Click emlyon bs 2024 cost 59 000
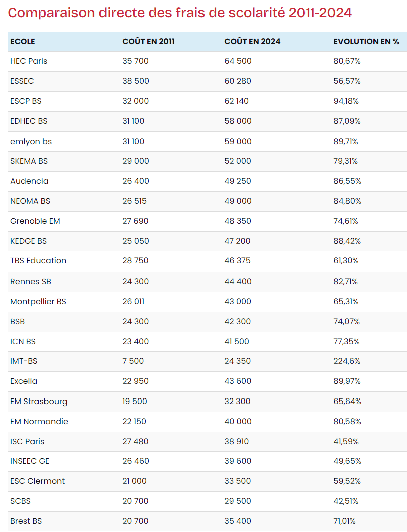This screenshot has width=407, height=532. 238,141
